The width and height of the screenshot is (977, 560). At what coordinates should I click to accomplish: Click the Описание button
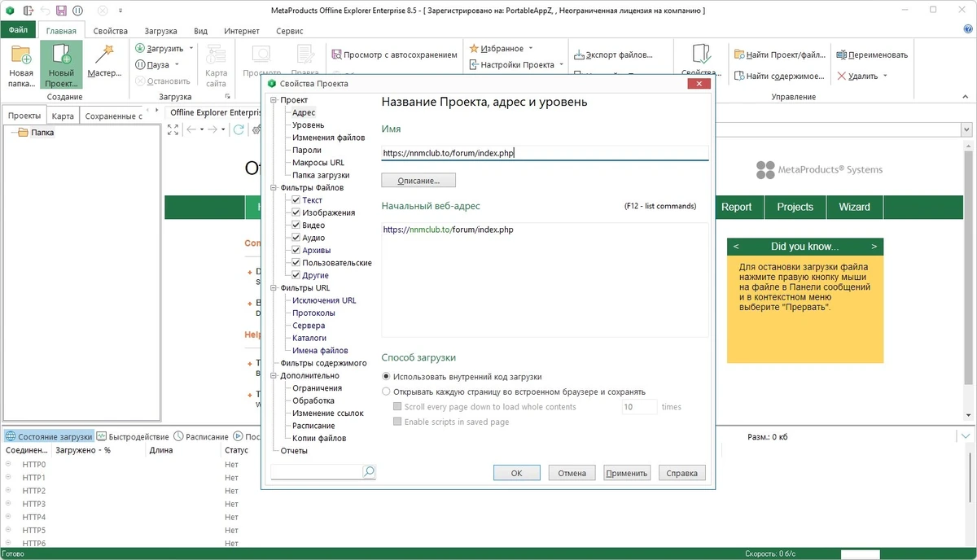click(418, 180)
